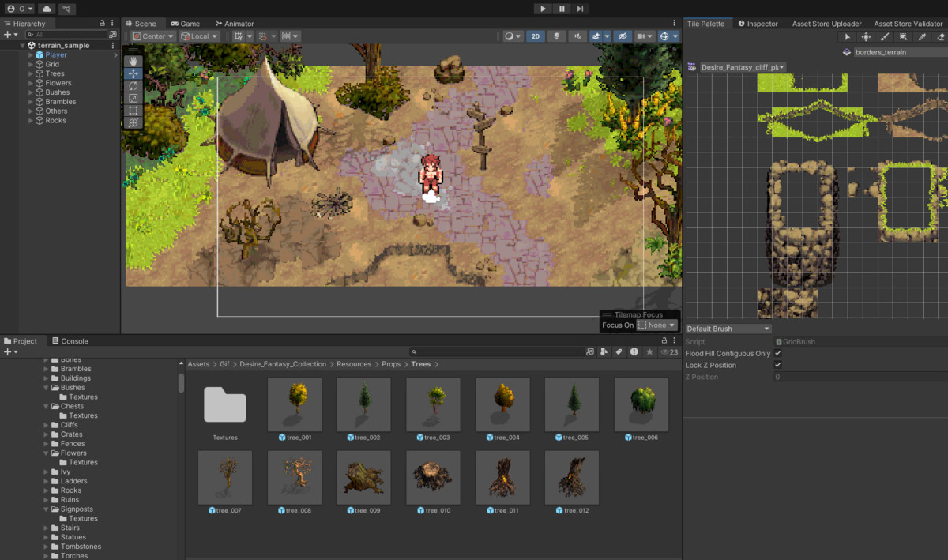948x560 pixels.
Task: Select the Rocks object in Hierarchy
Action: 55,120
